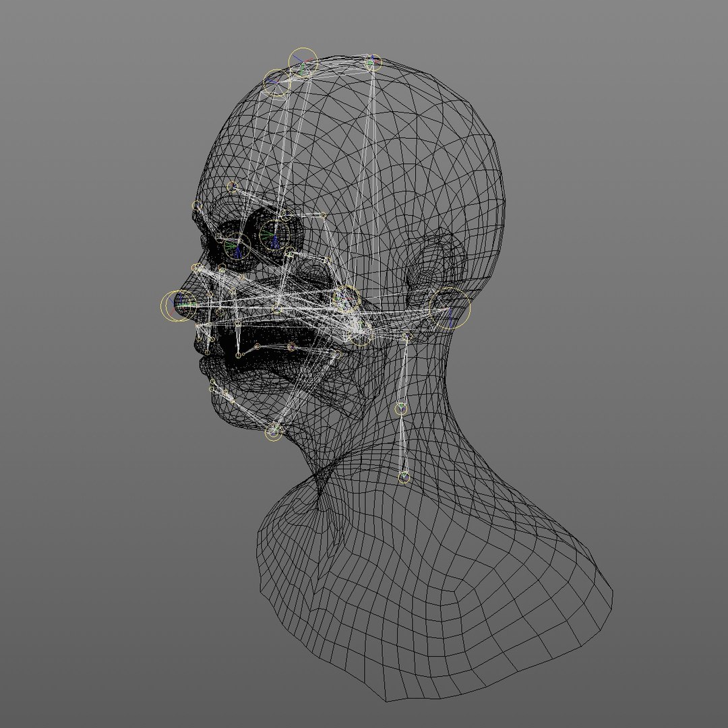This screenshot has width=728, height=728.
Task: Select the rear eyeball joint
Action: pos(274,235)
